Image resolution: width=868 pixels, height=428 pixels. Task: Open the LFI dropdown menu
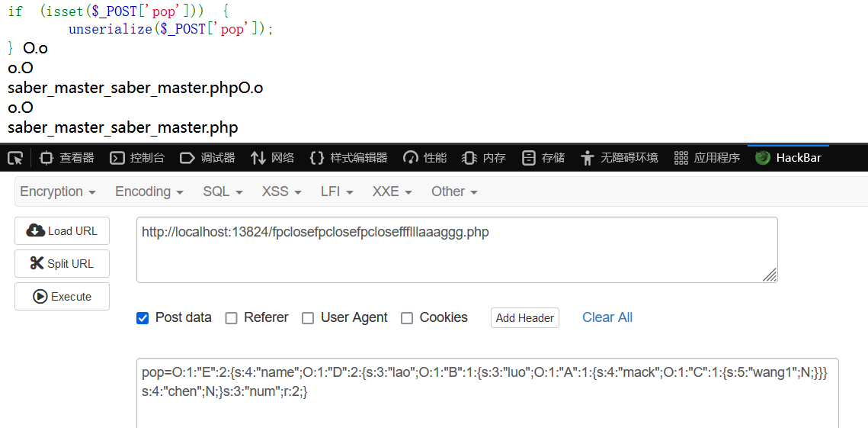pos(337,191)
